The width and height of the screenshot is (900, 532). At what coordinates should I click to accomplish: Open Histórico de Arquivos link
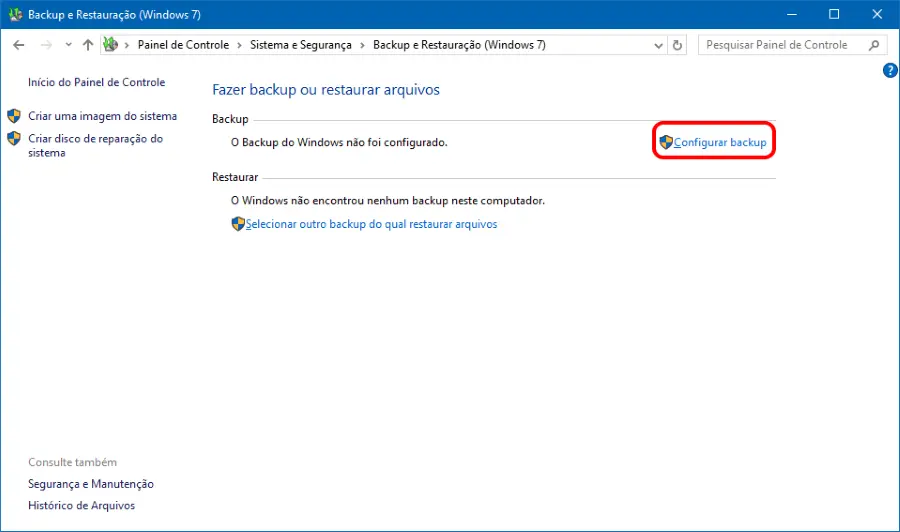(x=82, y=506)
